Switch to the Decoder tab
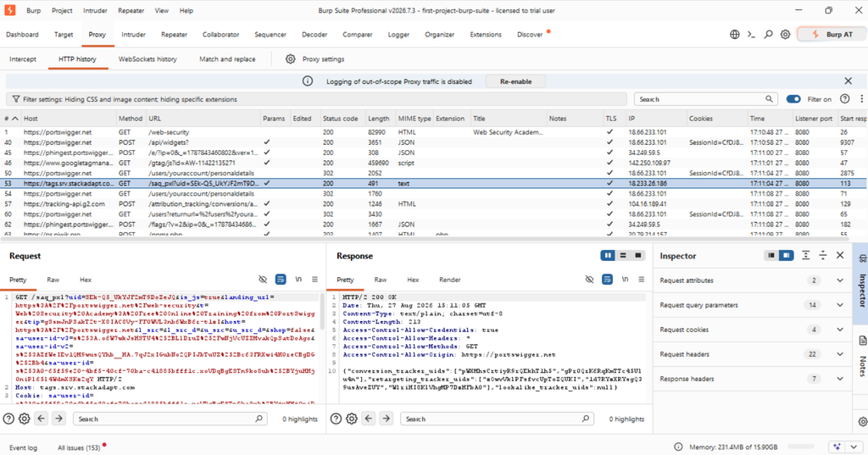The width and height of the screenshot is (868, 455). (314, 35)
